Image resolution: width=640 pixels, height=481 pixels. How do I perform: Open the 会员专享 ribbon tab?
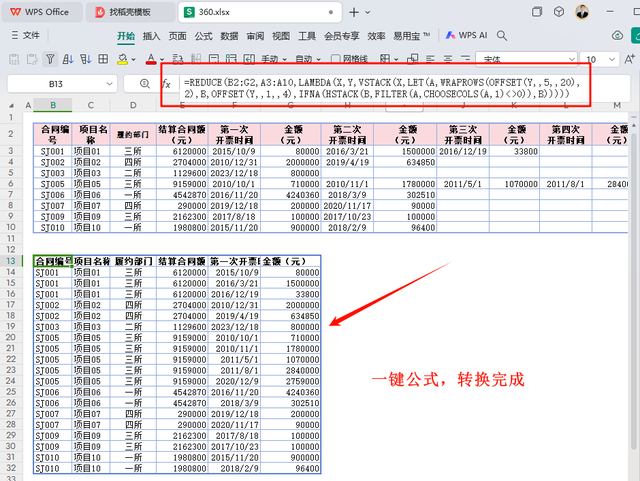(x=342, y=36)
